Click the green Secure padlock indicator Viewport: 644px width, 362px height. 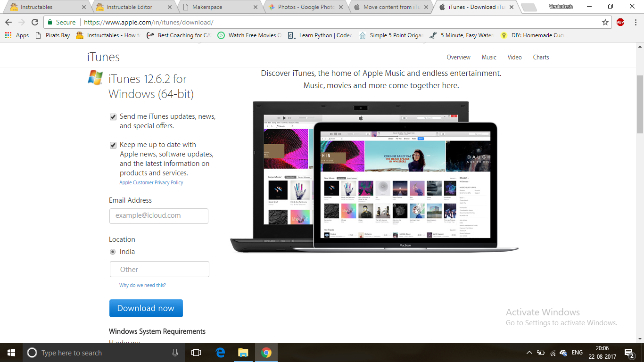(x=62, y=22)
